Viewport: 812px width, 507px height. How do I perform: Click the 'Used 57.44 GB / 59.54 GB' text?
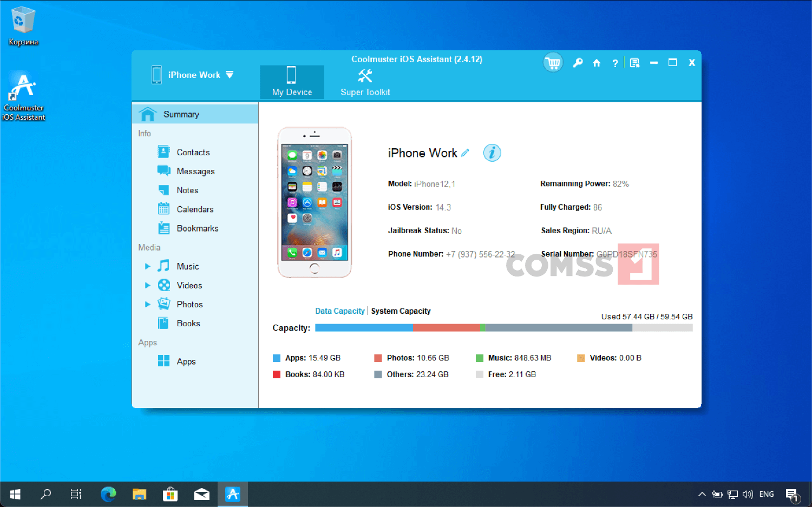point(647,317)
